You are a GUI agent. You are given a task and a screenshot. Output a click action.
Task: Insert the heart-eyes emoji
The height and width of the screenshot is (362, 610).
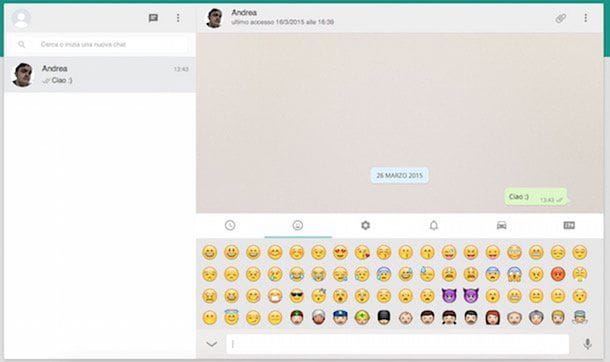click(340, 253)
